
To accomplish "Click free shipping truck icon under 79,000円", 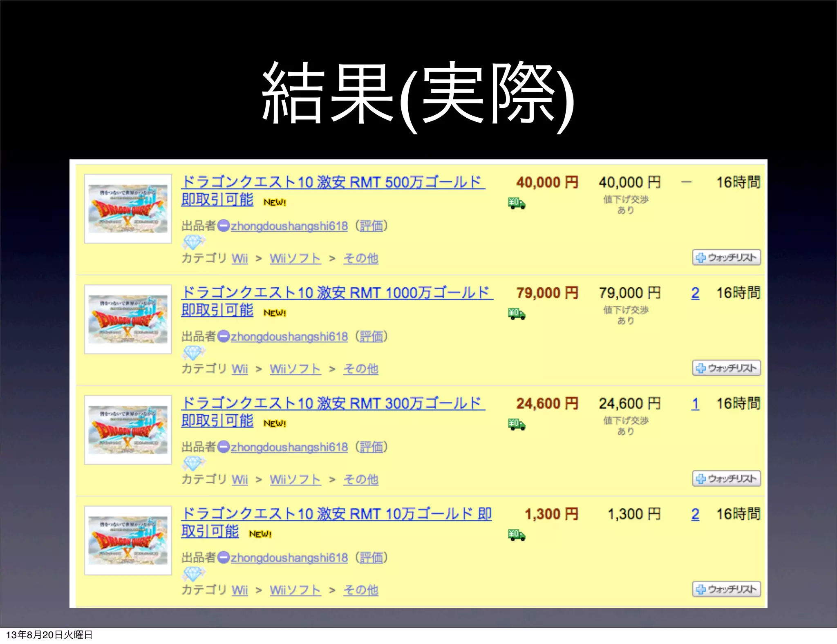I will tap(517, 314).
